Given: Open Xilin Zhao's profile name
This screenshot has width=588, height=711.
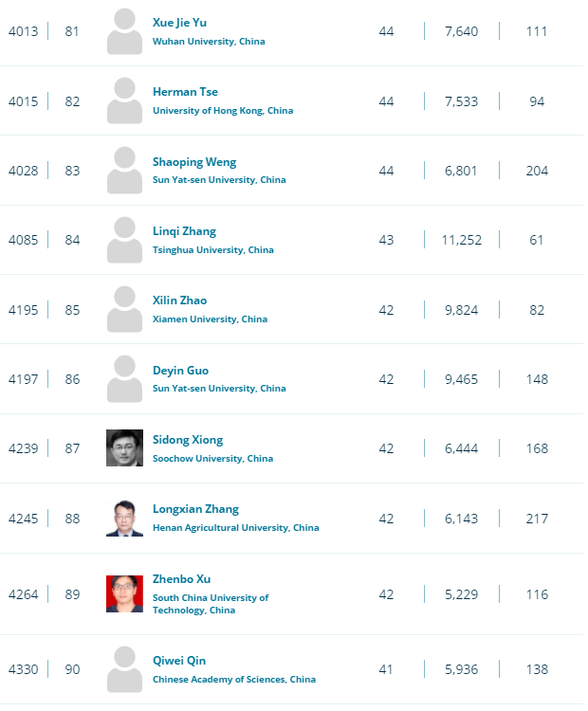Looking at the screenshot, I should [179, 301].
